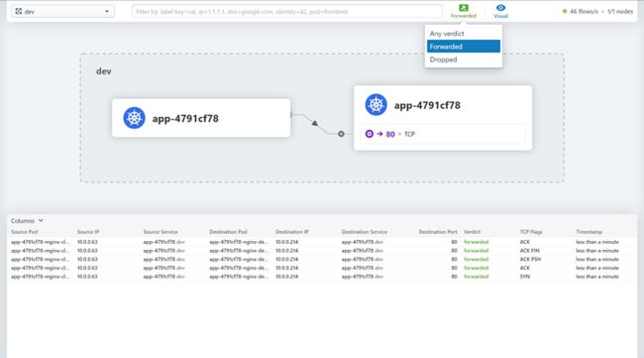
Task: Click the connector endpoint circle
Action: (341, 134)
